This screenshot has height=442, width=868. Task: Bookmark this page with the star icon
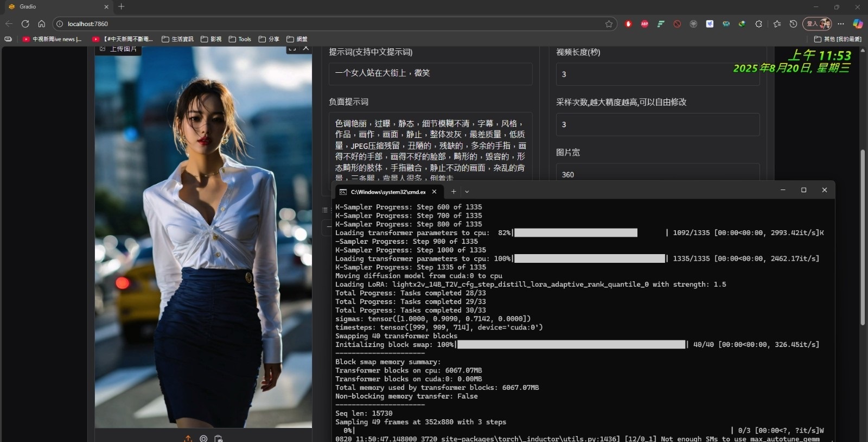tap(609, 24)
